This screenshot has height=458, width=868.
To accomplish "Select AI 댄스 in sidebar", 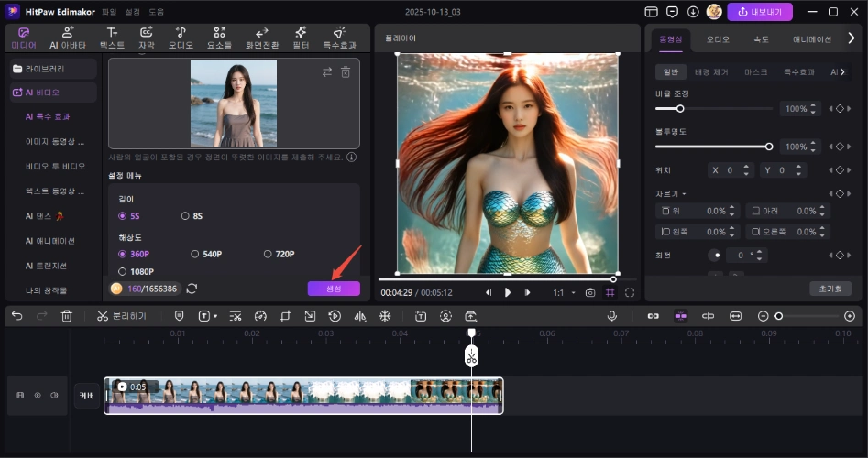I will [x=45, y=216].
